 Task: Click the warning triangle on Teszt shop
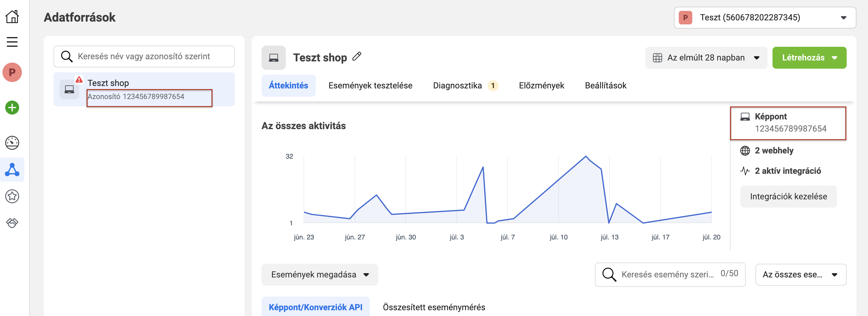coord(79,79)
